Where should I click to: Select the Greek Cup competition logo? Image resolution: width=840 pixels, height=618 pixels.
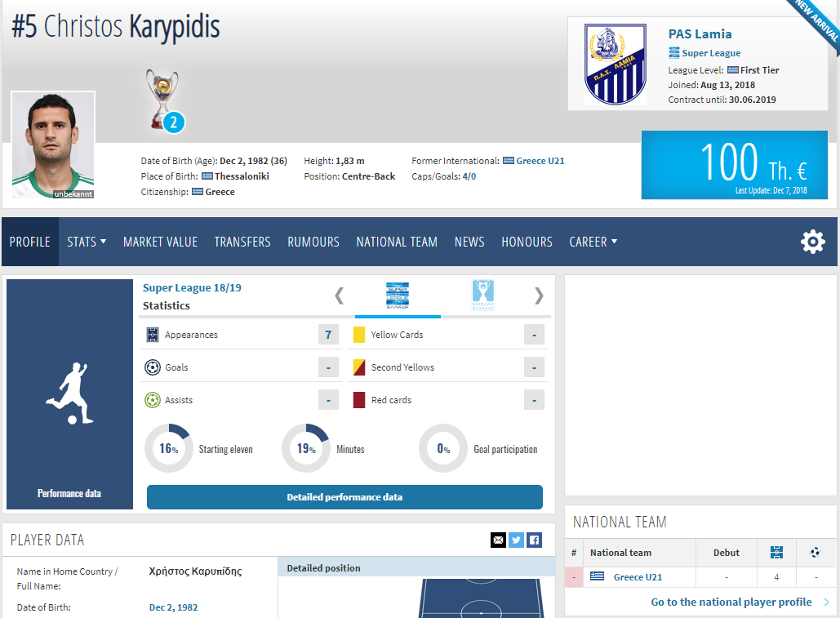click(483, 295)
